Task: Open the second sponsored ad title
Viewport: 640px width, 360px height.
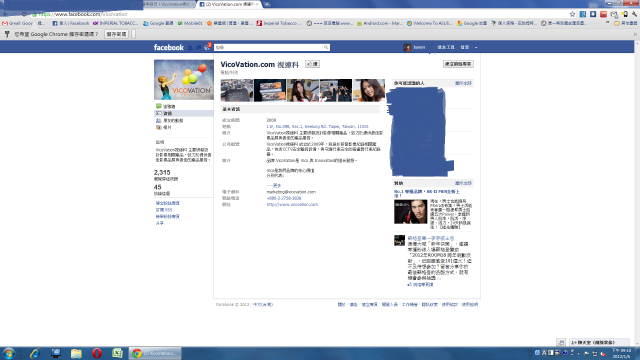Action: pyautogui.click(x=430, y=238)
